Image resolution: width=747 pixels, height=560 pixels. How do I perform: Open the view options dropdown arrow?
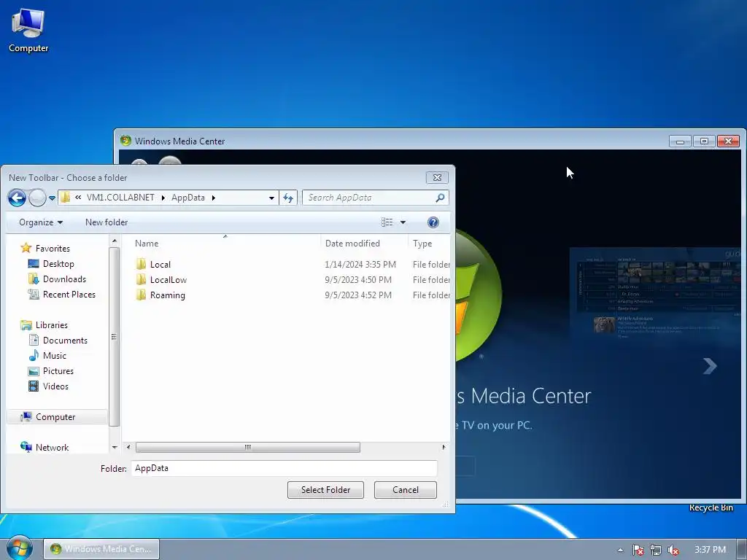pyautogui.click(x=403, y=222)
